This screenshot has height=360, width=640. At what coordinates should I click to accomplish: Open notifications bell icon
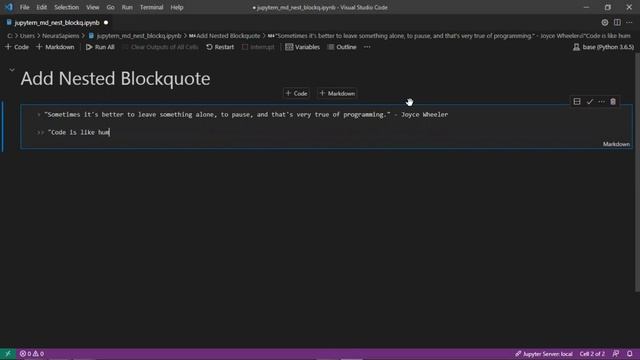(630, 354)
